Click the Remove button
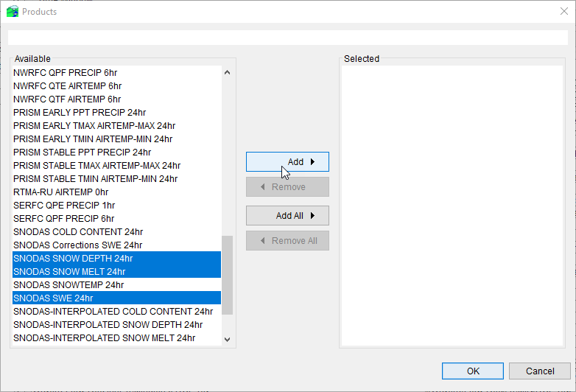Screen dimensions: 576x392 287,186
